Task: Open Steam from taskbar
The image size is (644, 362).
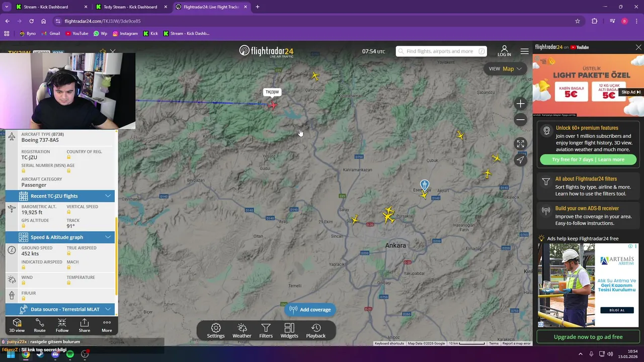Action: coord(40,354)
